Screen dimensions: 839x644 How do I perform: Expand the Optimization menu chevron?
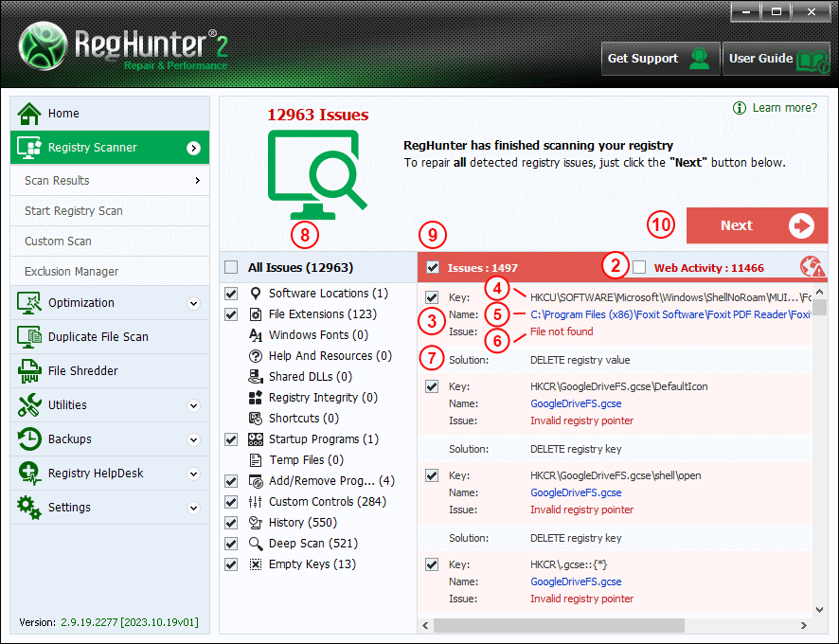pyautogui.click(x=193, y=303)
